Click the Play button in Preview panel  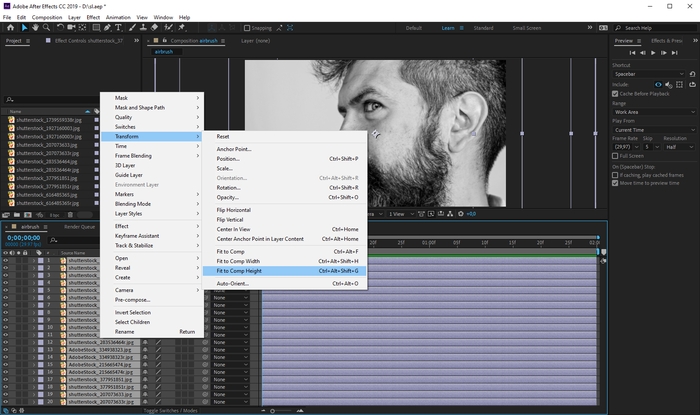pos(653,53)
